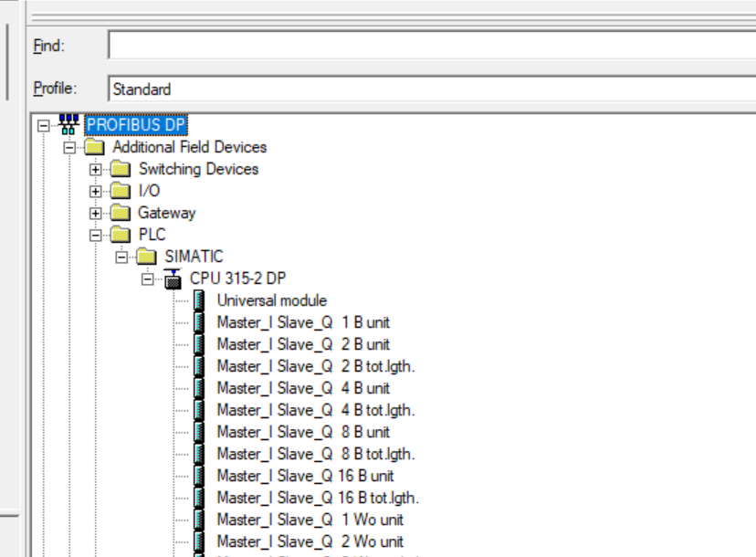
Task: Collapse the SIMATIC folder
Action: (121, 257)
